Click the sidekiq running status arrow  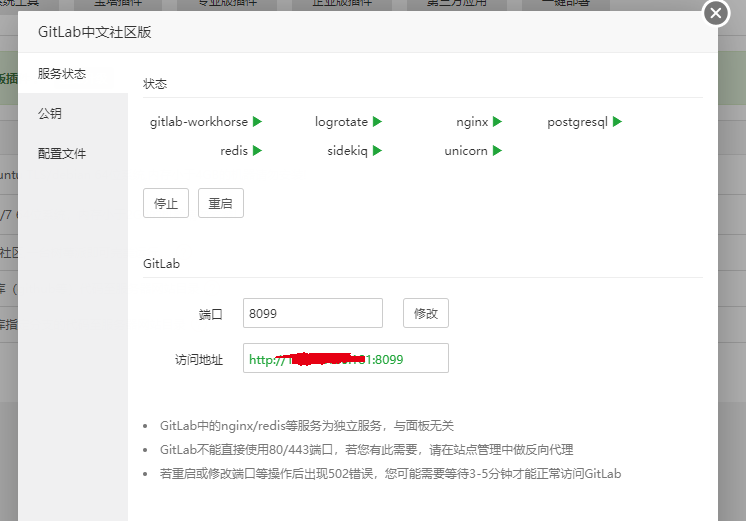(x=377, y=151)
